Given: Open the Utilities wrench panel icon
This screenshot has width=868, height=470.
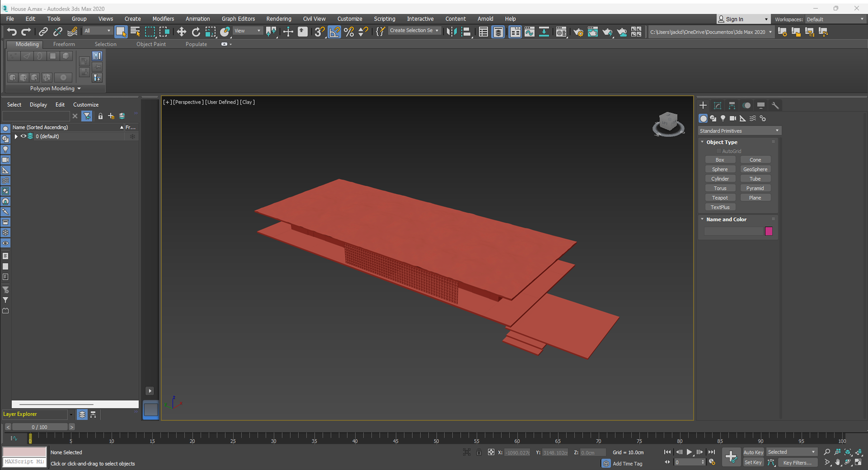Looking at the screenshot, I should point(775,105).
